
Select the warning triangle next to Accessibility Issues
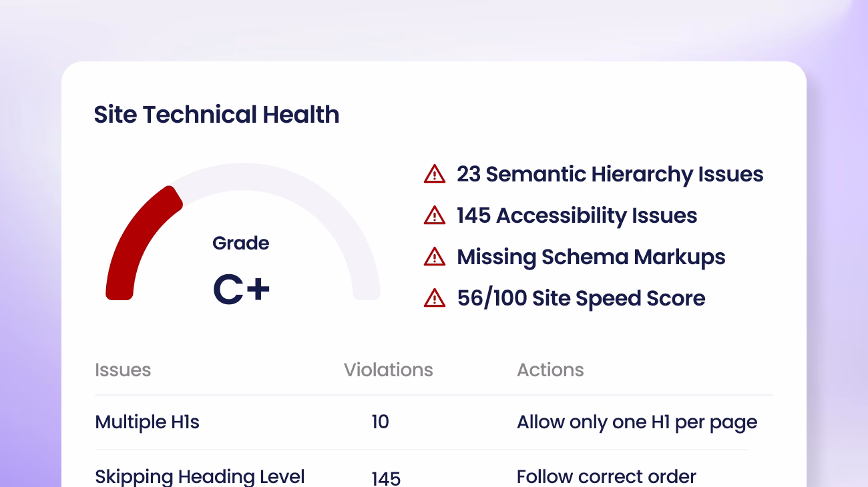[x=435, y=215]
